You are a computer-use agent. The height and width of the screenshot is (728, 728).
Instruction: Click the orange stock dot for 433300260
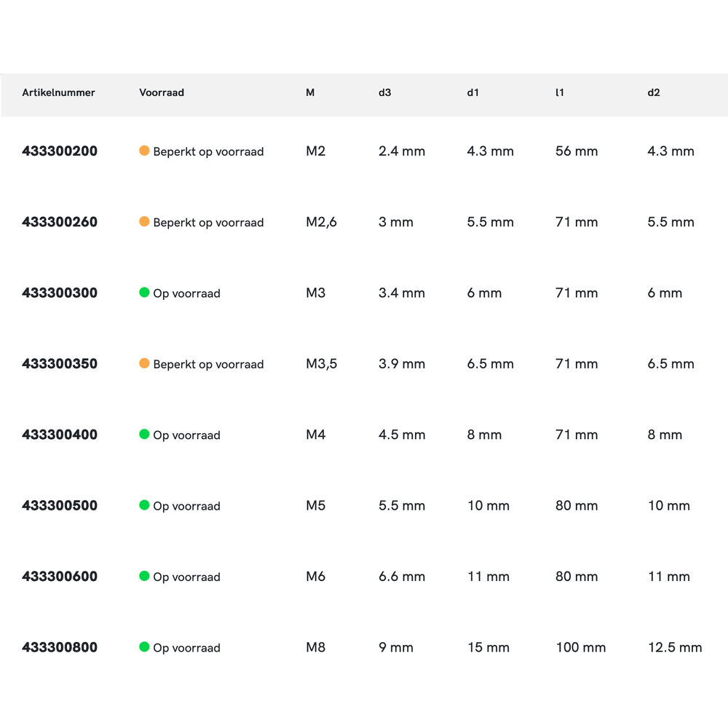(x=144, y=221)
